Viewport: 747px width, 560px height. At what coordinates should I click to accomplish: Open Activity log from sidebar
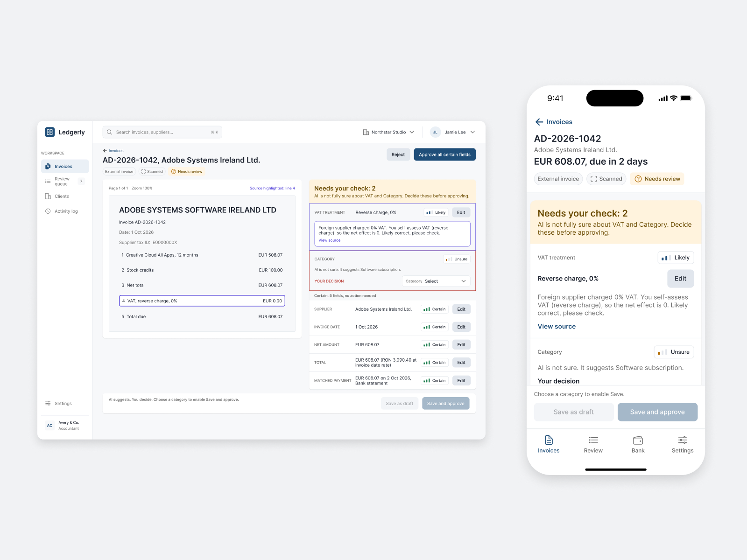(x=64, y=211)
